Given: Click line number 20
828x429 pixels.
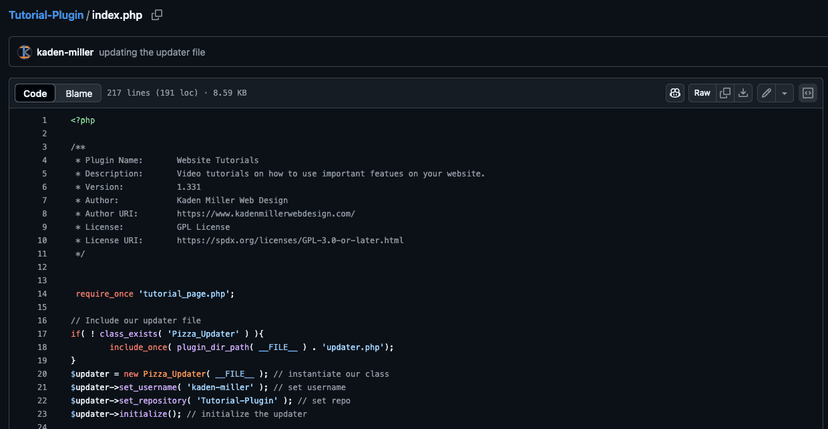Looking at the screenshot, I should pos(42,374).
